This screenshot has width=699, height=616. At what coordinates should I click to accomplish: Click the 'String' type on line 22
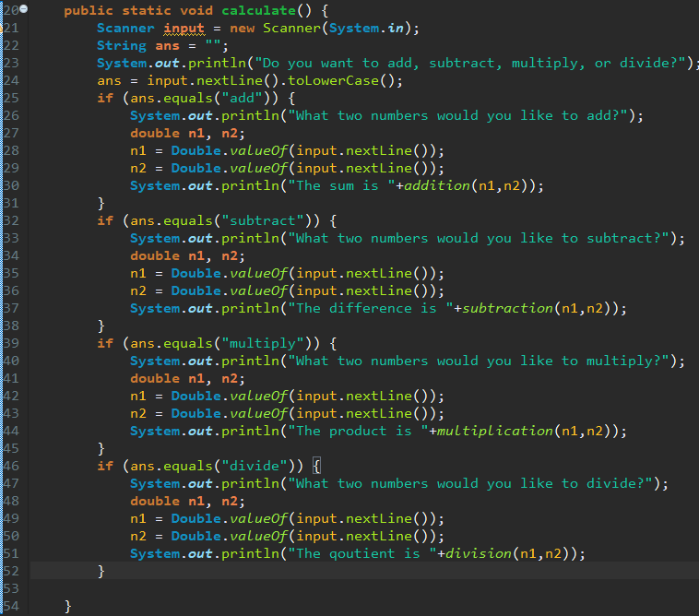tap(121, 45)
